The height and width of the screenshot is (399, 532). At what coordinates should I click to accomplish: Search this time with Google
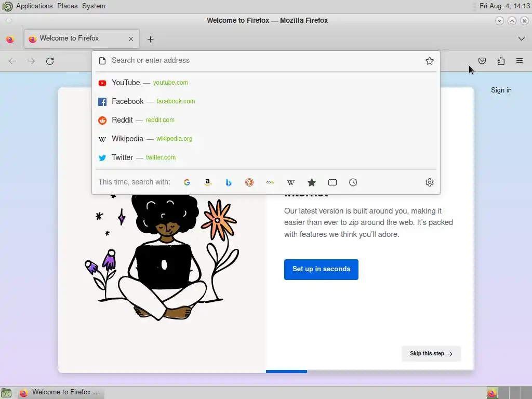(x=187, y=182)
